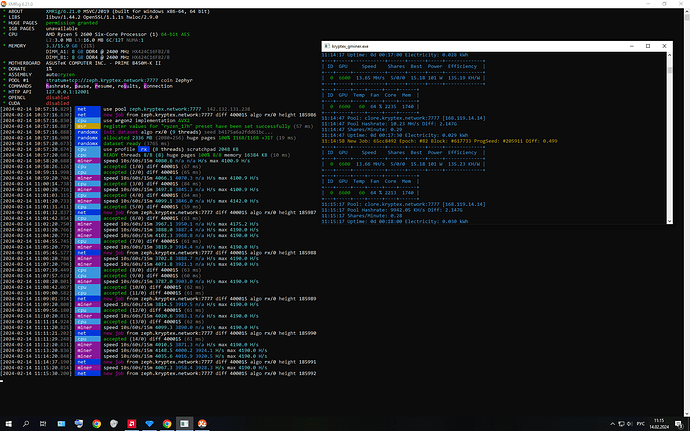Viewport: 690px width, 431px height.
Task: Open the network computers taskbar icon
Action: [79, 424]
